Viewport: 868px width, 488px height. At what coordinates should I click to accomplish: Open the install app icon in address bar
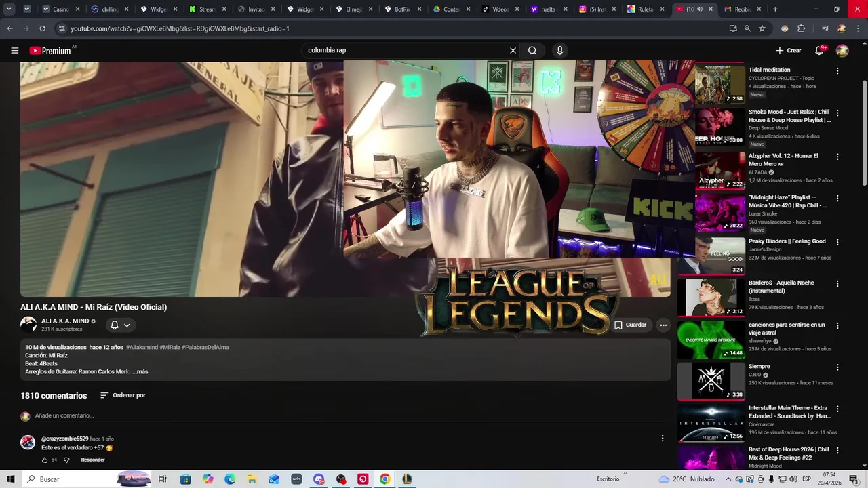(733, 28)
